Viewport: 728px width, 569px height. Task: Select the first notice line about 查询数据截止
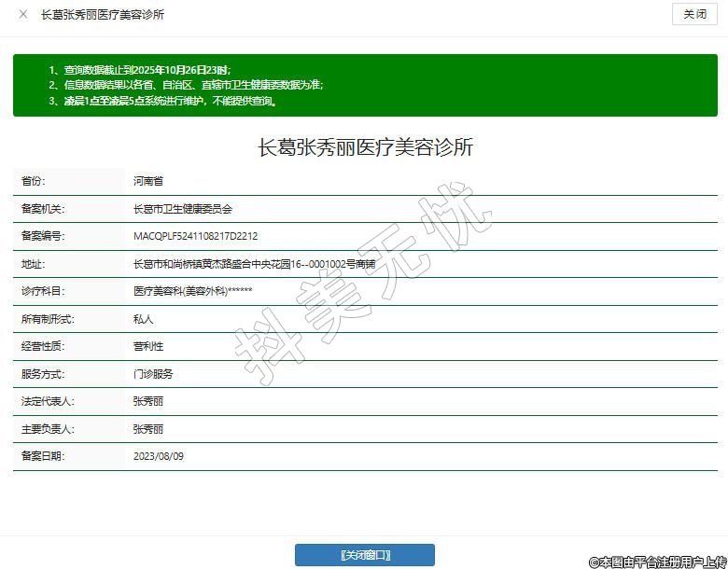tap(139, 70)
